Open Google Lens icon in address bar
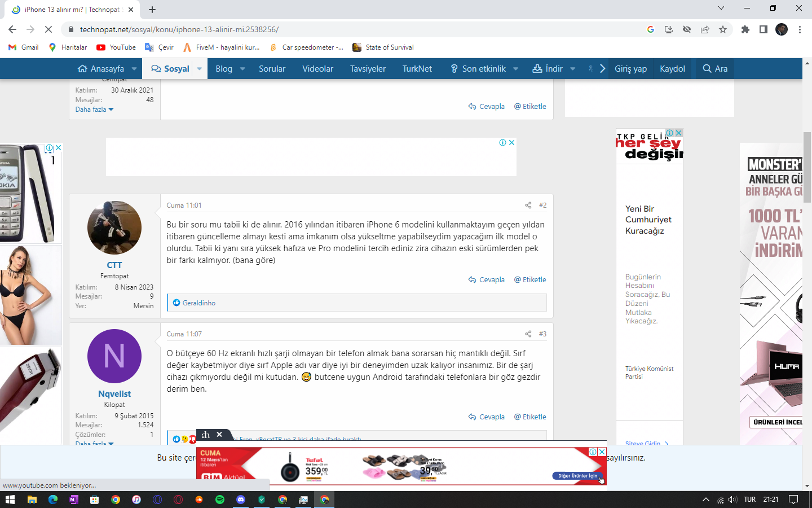This screenshot has height=508, width=812. pos(651,29)
